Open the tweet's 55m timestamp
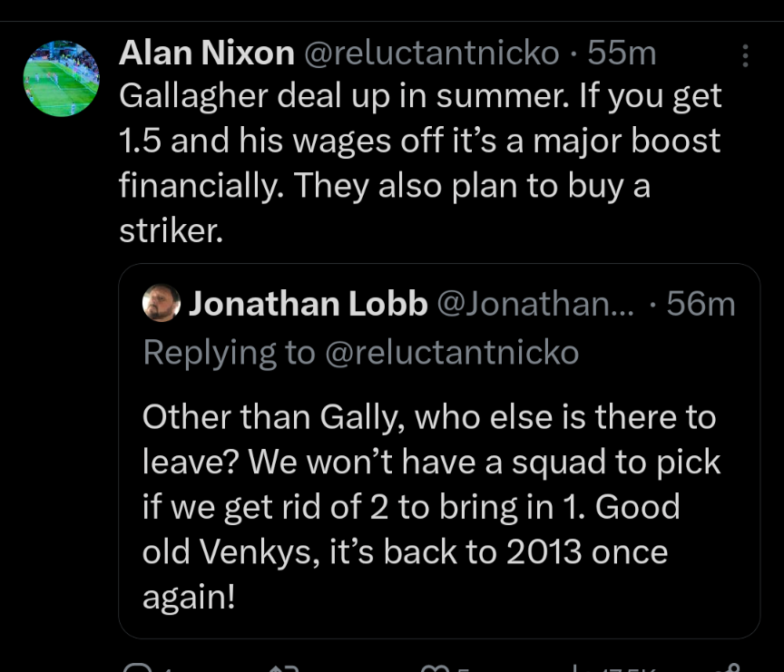 click(622, 53)
